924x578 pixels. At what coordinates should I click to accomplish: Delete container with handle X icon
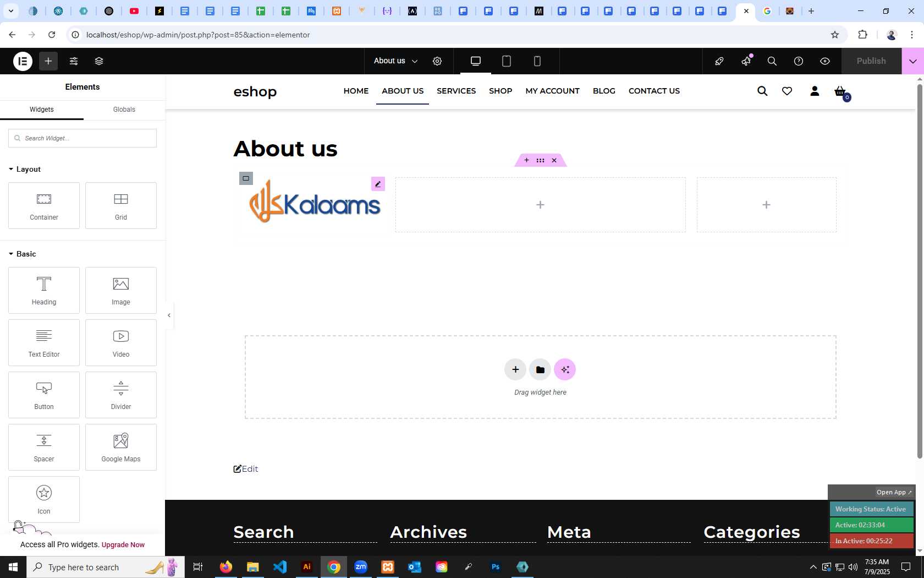coord(554,160)
